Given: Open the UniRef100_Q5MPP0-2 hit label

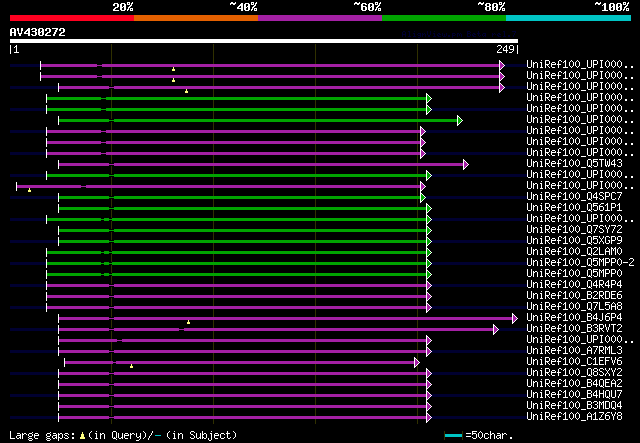Looking at the screenshot, I should (x=580, y=263).
